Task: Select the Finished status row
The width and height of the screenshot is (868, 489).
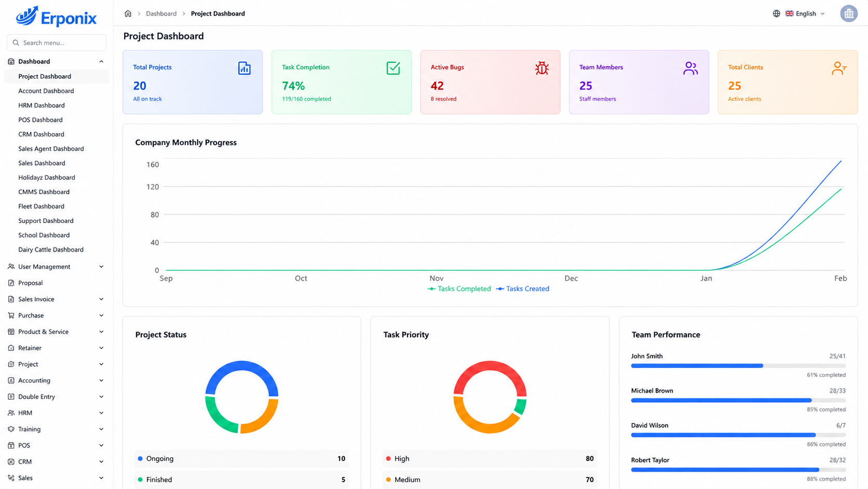Action: coord(241,480)
